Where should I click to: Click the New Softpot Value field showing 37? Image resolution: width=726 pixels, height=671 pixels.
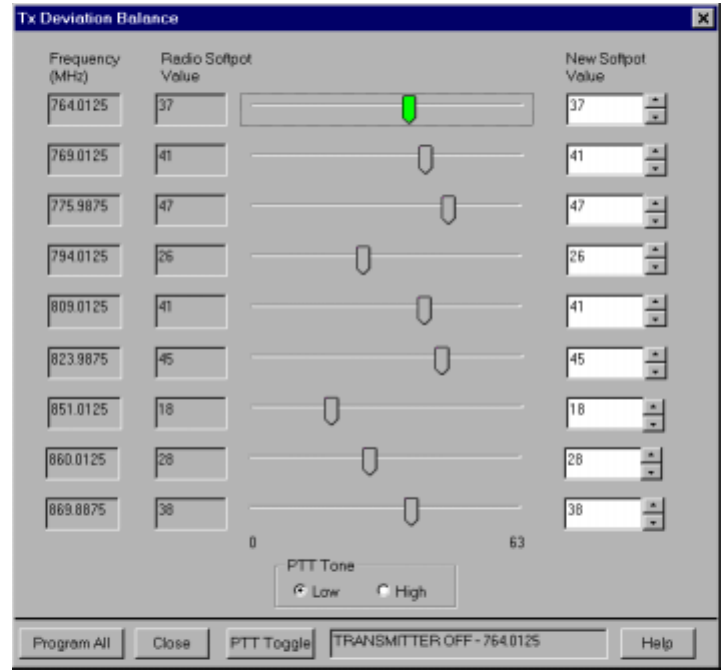click(x=606, y=109)
